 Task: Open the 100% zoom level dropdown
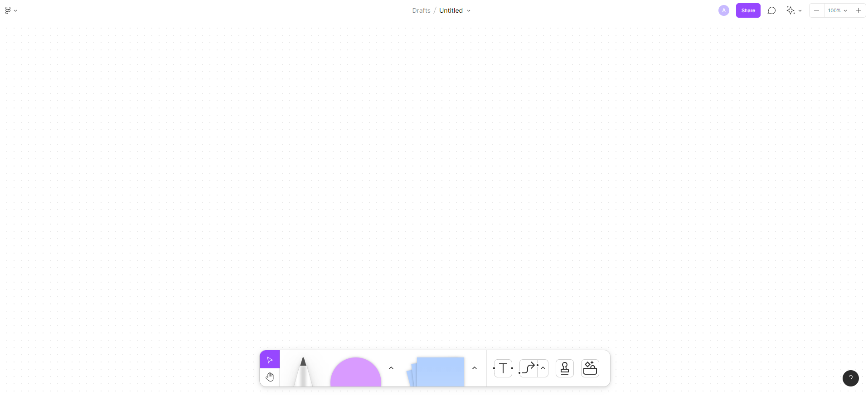(837, 10)
